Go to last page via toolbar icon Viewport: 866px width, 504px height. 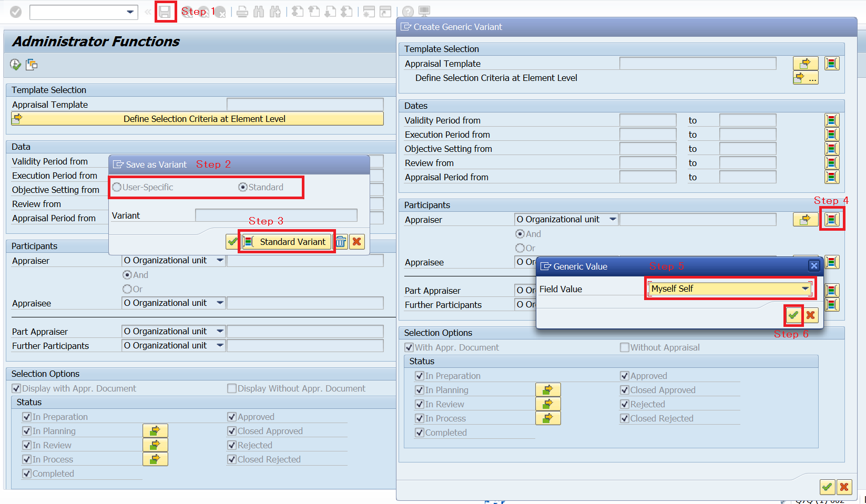coord(347,12)
